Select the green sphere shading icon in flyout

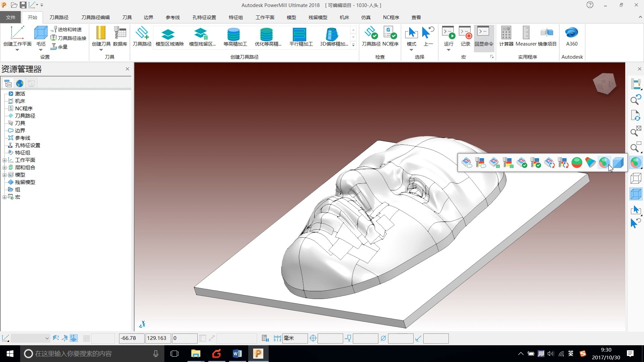(x=577, y=163)
